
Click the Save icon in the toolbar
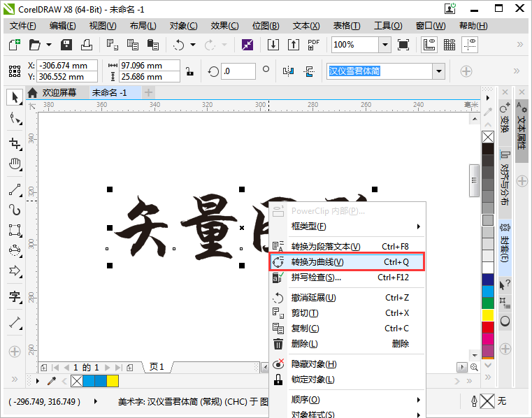click(x=67, y=45)
